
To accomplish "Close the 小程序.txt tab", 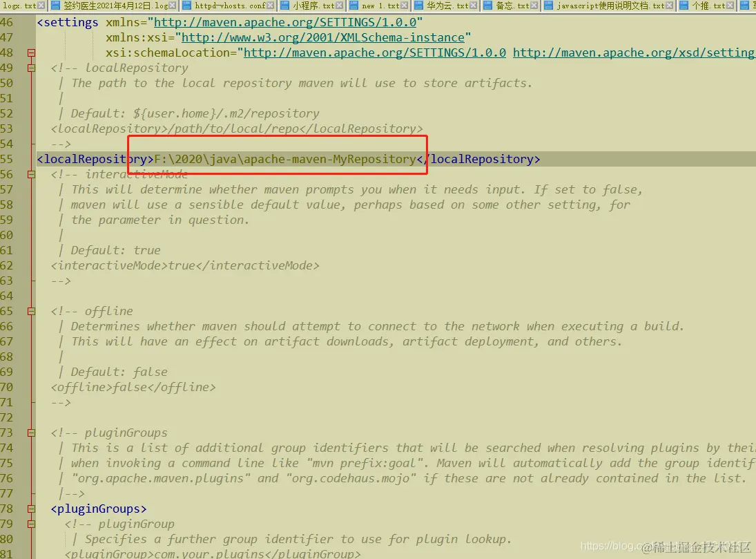I will point(340,6).
